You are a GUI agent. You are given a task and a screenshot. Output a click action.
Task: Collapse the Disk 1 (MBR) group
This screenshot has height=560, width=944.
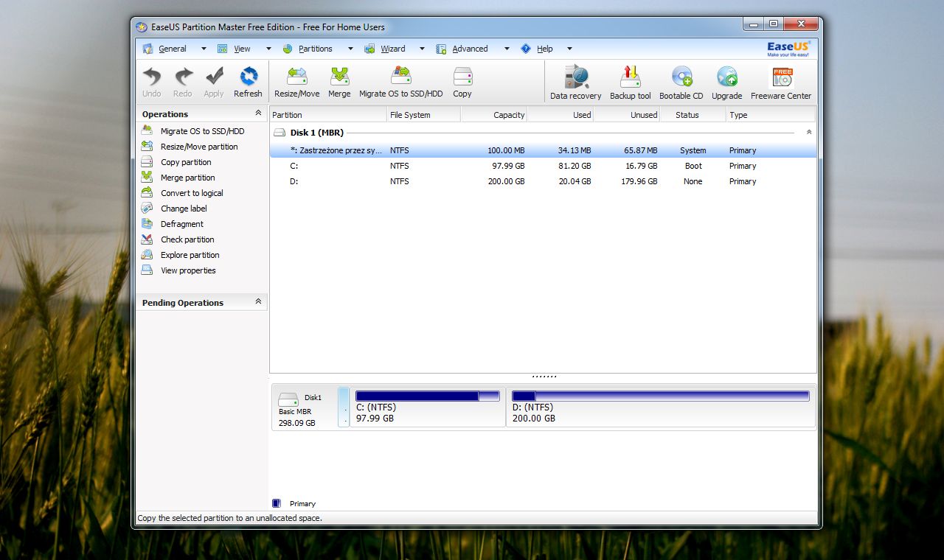coord(809,133)
